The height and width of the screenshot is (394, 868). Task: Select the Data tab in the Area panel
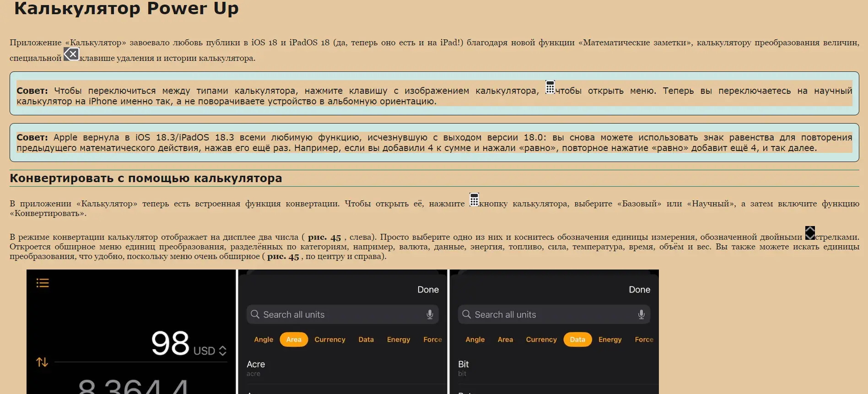pyautogui.click(x=366, y=340)
